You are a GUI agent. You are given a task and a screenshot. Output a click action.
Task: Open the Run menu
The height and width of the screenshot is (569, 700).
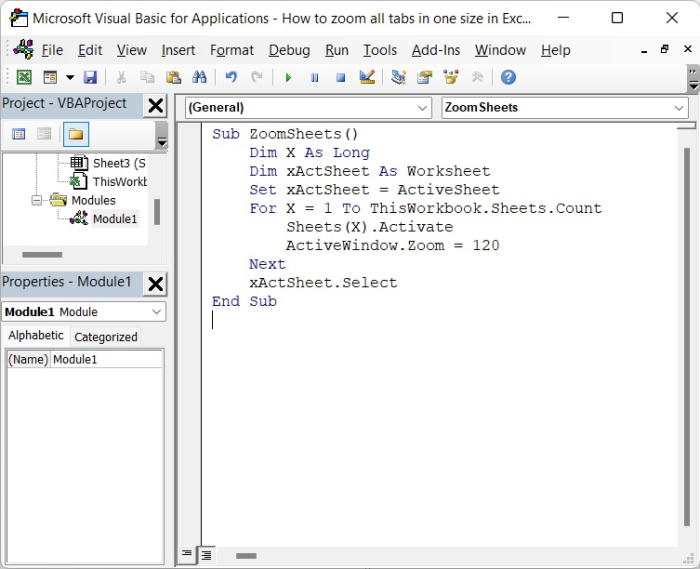coord(337,50)
